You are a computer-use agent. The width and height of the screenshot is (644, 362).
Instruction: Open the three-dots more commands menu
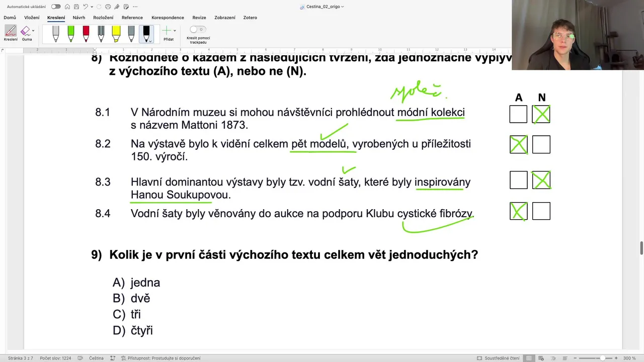(x=136, y=7)
